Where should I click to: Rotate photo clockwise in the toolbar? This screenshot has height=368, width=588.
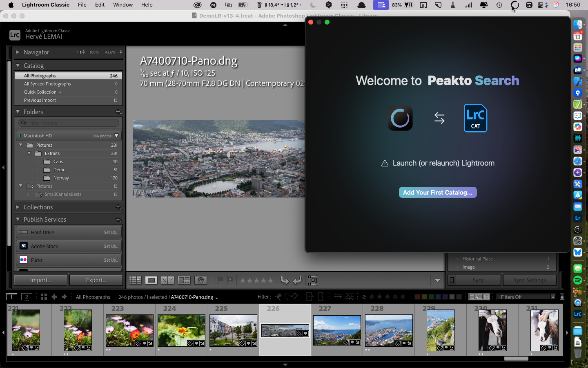(297, 280)
